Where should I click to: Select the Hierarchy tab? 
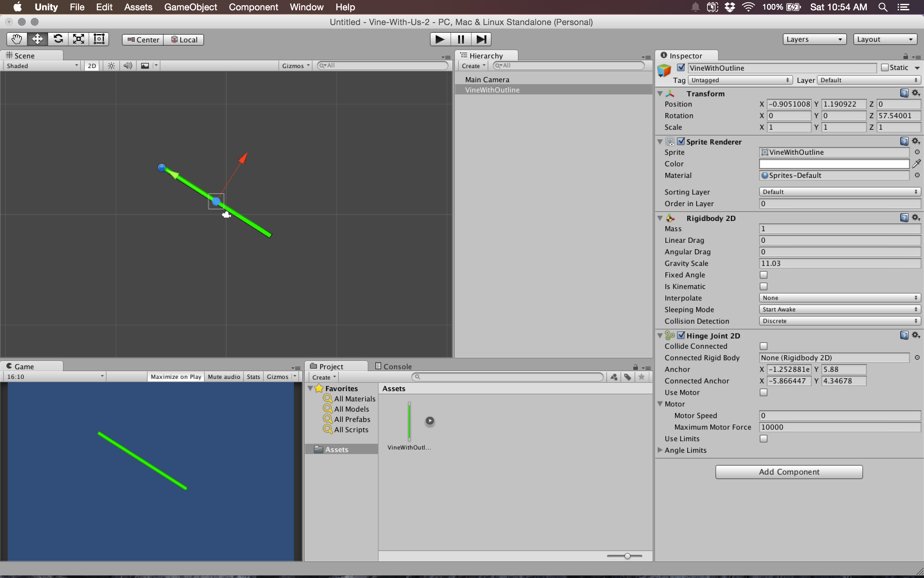coord(486,56)
